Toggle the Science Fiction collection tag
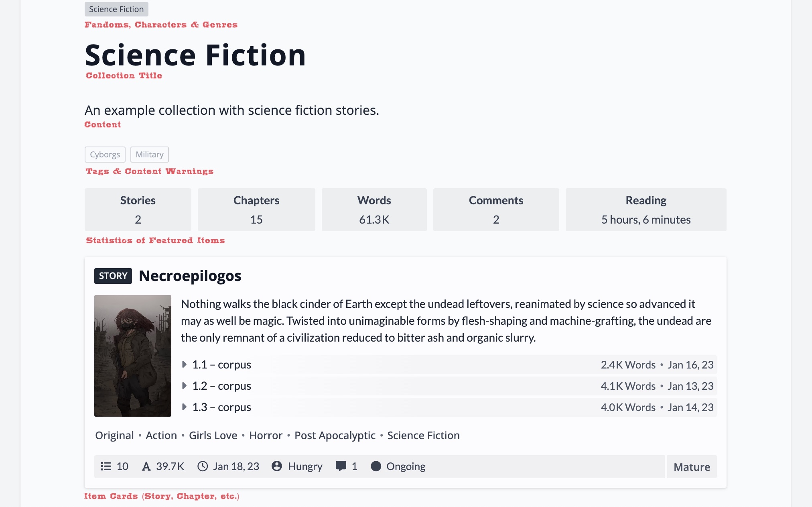Screen dimensions: 812x507 click(x=116, y=9)
